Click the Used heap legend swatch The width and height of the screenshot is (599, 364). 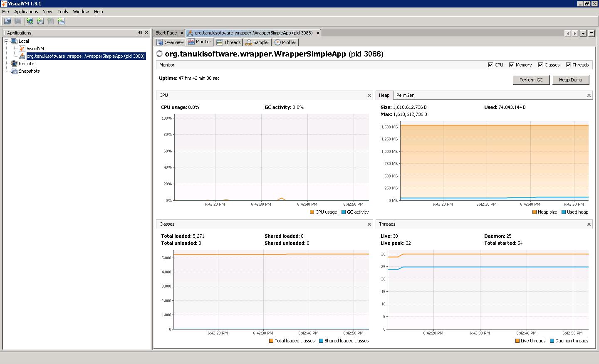point(564,212)
